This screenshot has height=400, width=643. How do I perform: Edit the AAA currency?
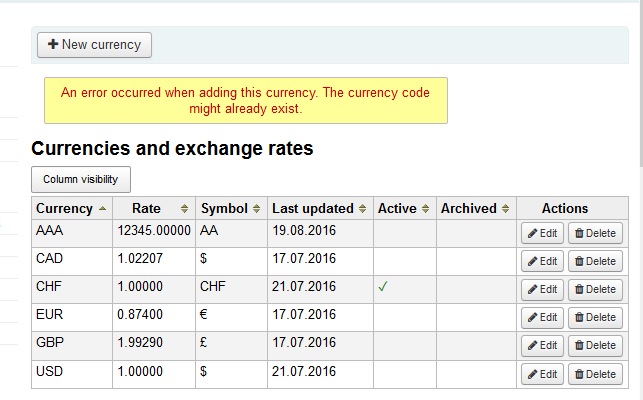point(542,233)
